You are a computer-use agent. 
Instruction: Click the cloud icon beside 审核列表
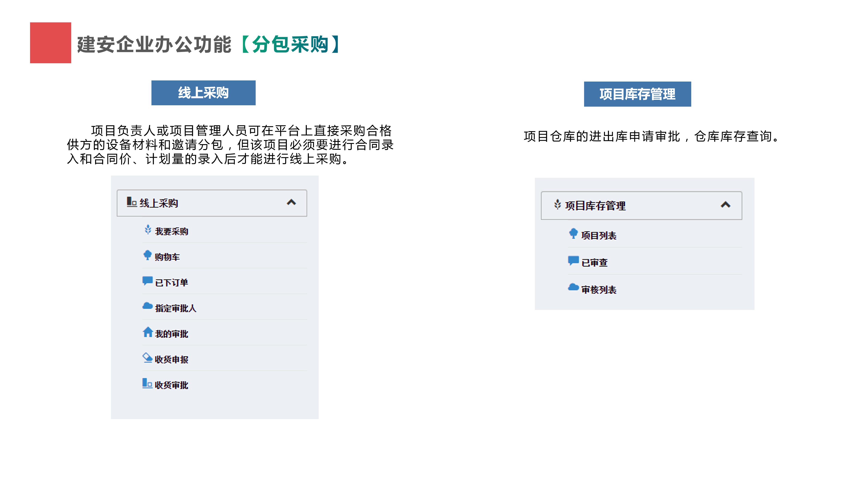click(573, 287)
